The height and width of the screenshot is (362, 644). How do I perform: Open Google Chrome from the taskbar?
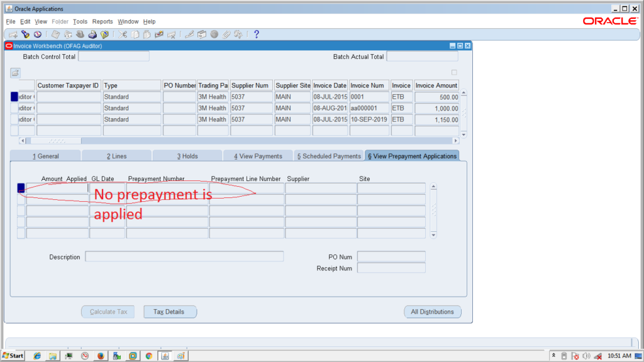[148, 356]
